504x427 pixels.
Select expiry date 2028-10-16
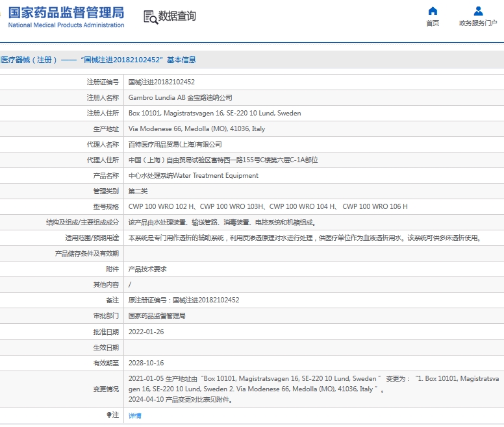pos(146,363)
